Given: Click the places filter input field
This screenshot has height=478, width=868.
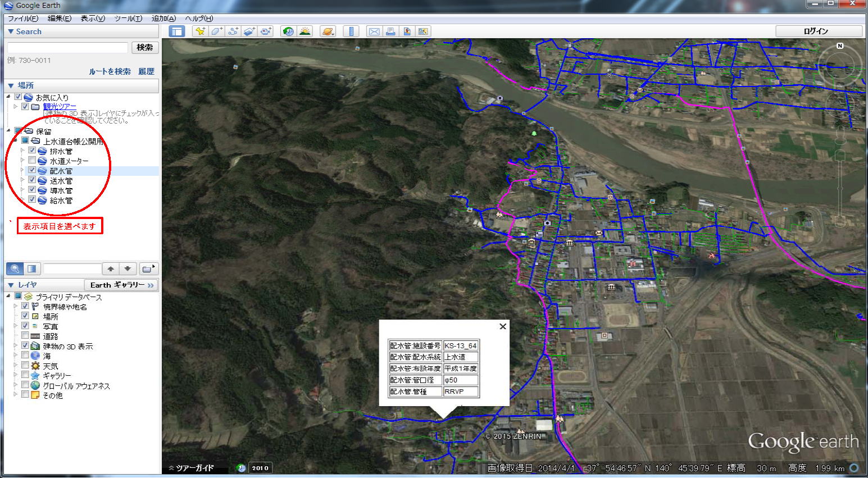Looking at the screenshot, I should coord(72,268).
